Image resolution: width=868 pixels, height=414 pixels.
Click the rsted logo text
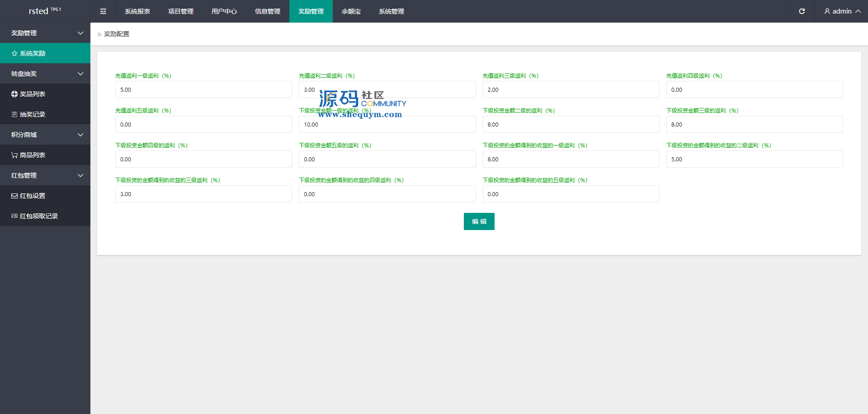(38, 11)
